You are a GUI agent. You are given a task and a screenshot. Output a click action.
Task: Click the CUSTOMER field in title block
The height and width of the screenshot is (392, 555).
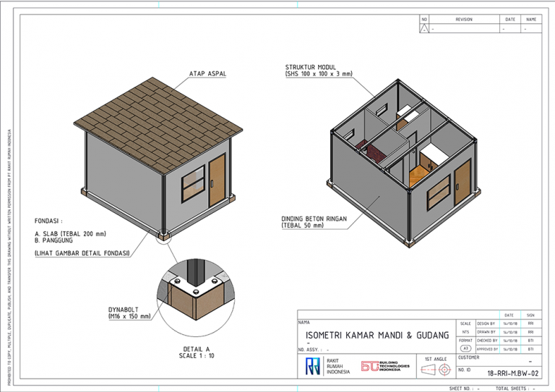(x=468, y=357)
